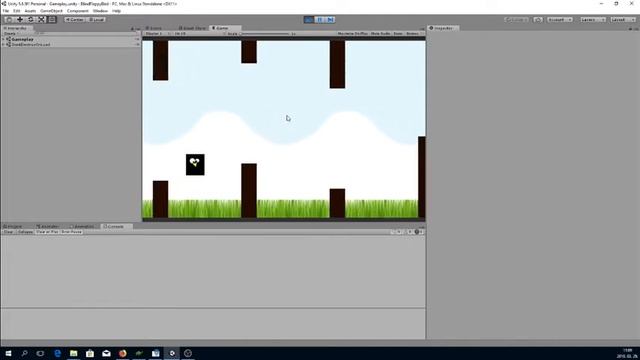Screen dimensions: 640x360
Task: Open the Layout dropdown
Action: pos(623,20)
